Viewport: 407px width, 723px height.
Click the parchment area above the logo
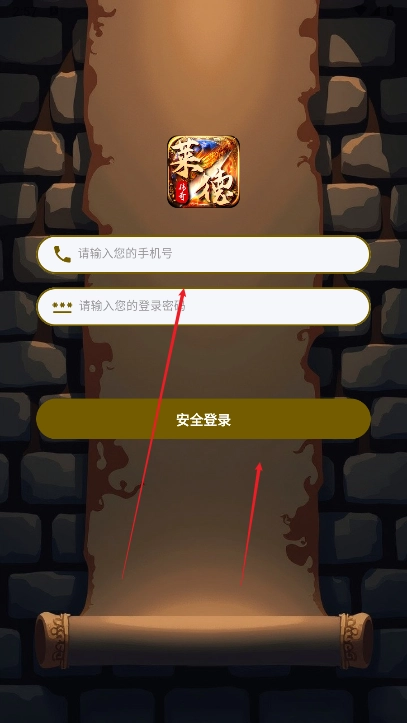[x=203, y=69]
